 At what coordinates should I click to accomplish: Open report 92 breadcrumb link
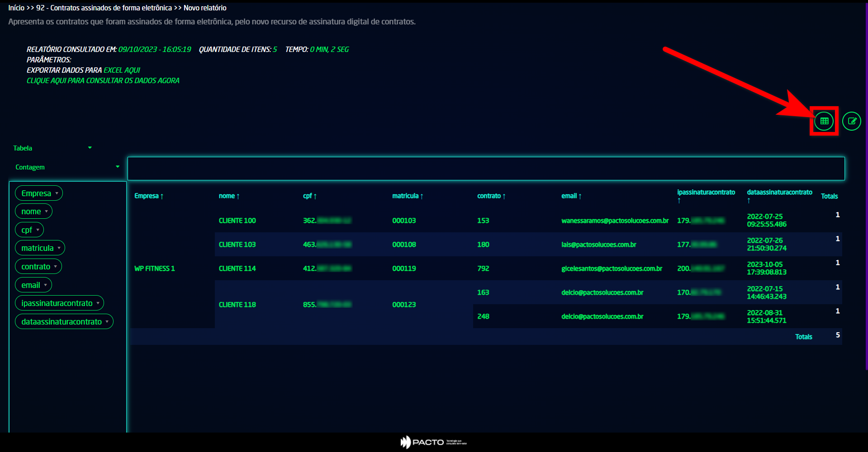click(x=104, y=8)
